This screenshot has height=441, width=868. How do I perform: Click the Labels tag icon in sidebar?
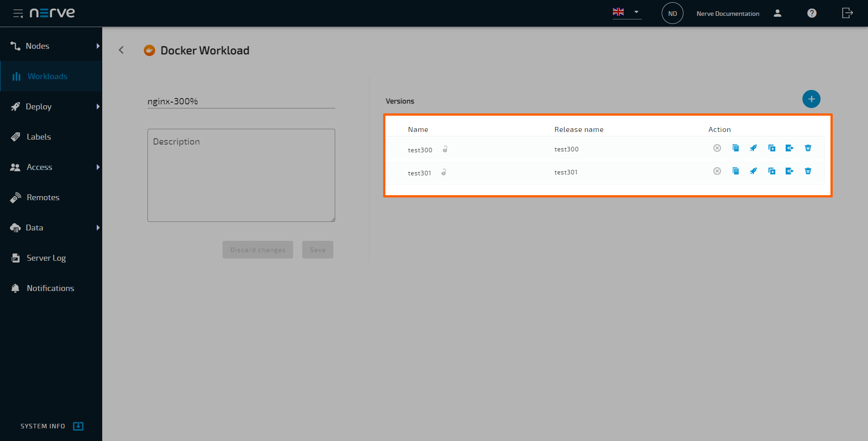(15, 136)
